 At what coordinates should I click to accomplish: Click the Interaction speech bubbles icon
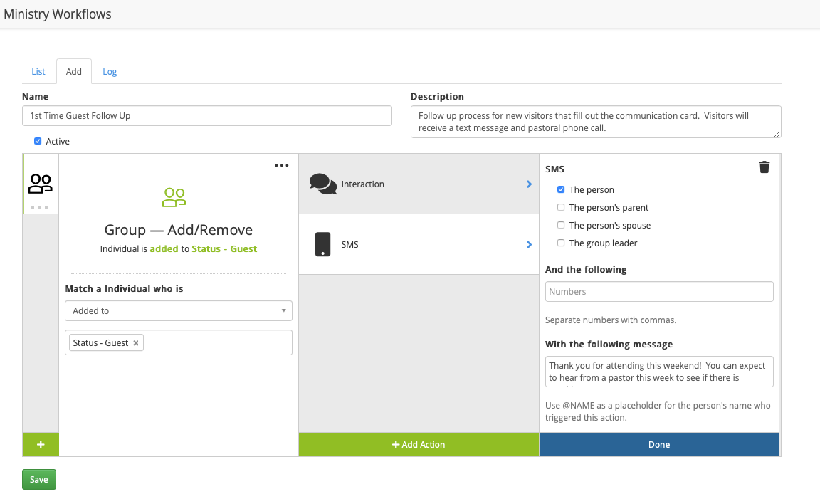click(323, 184)
